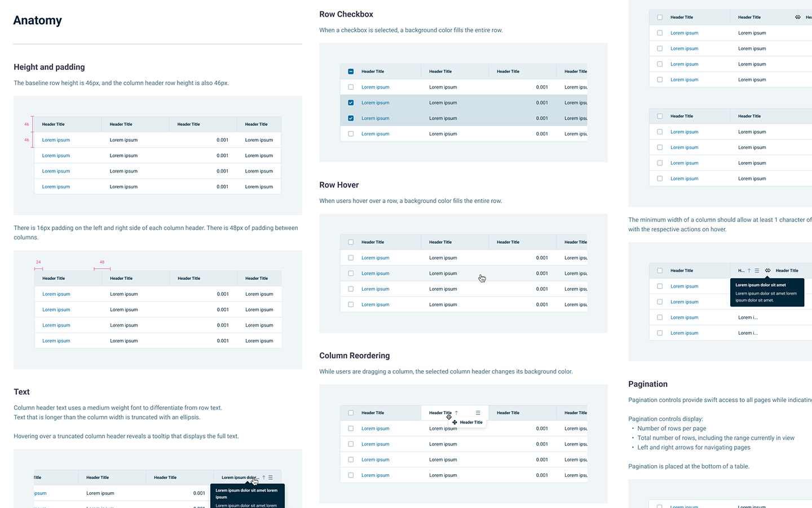
Task: Check first row checkbox in Row Checkbox table
Action: (x=351, y=87)
